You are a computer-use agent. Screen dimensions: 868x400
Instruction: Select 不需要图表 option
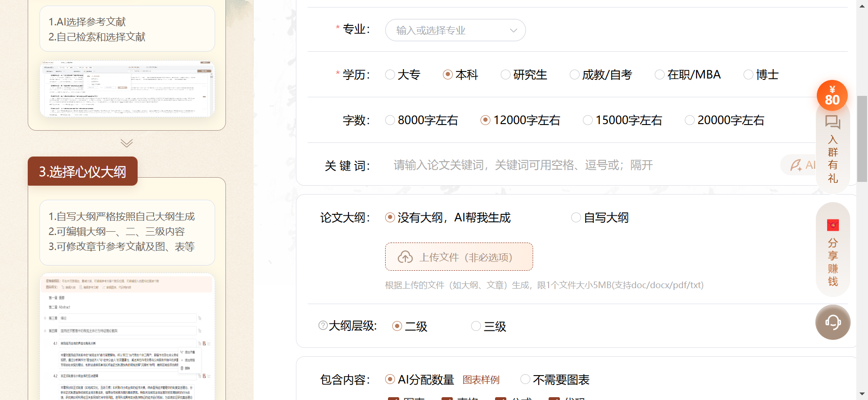[x=525, y=379]
